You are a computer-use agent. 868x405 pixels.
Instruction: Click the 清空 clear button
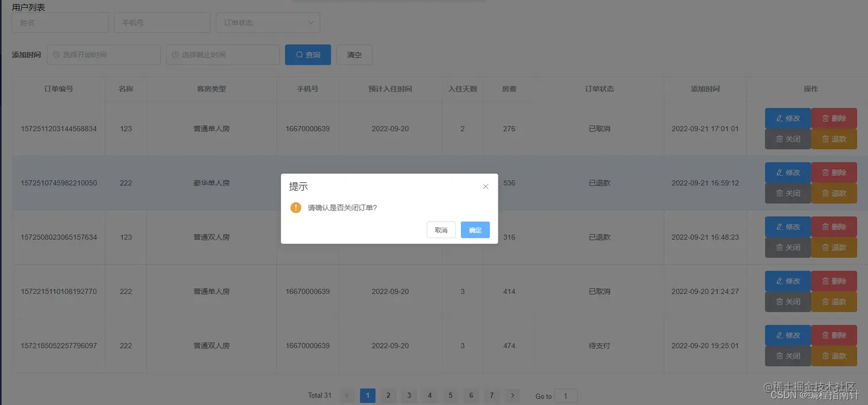click(x=354, y=55)
